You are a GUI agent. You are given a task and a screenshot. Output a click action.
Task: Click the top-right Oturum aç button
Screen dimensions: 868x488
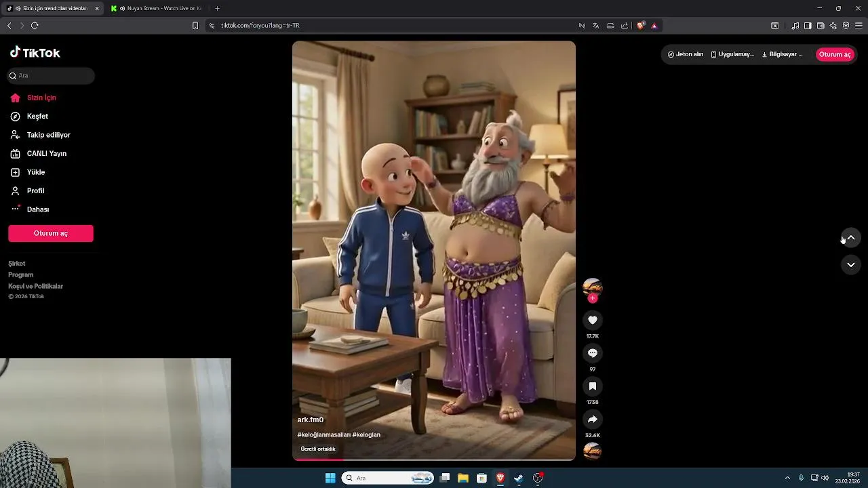[x=835, y=54]
